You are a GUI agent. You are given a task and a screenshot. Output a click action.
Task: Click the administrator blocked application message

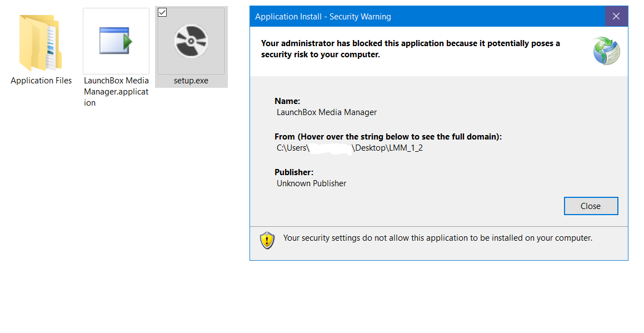coord(410,49)
